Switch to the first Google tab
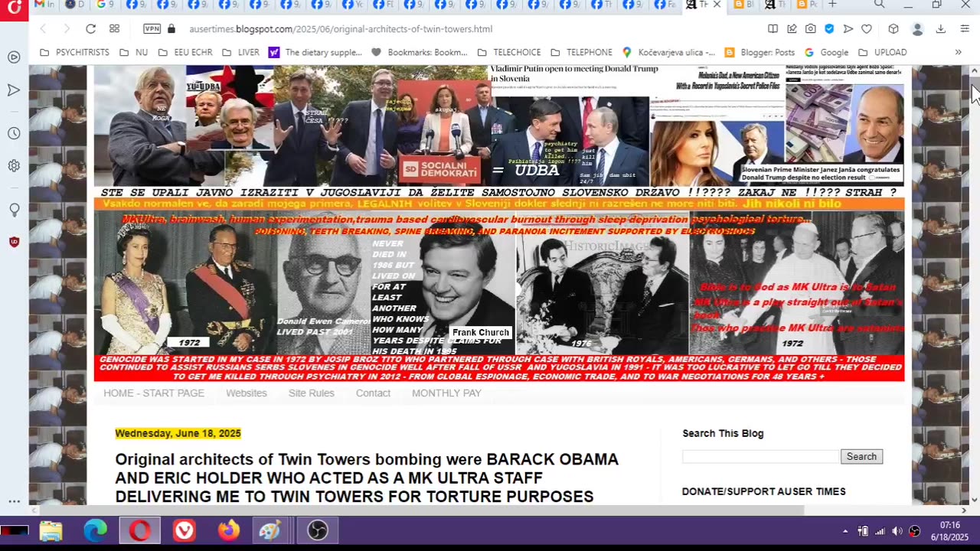 click(x=105, y=5)
